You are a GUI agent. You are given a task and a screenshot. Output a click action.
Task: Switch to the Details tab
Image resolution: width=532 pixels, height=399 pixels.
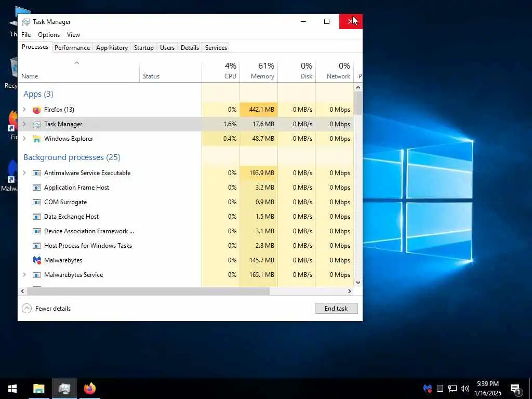pos(190,48)
